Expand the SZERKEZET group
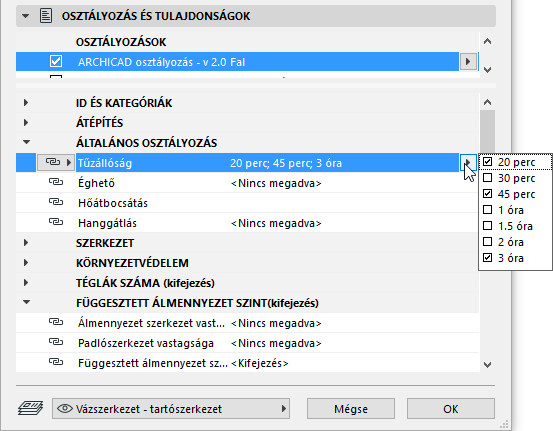553x431 pixels. 26,243
